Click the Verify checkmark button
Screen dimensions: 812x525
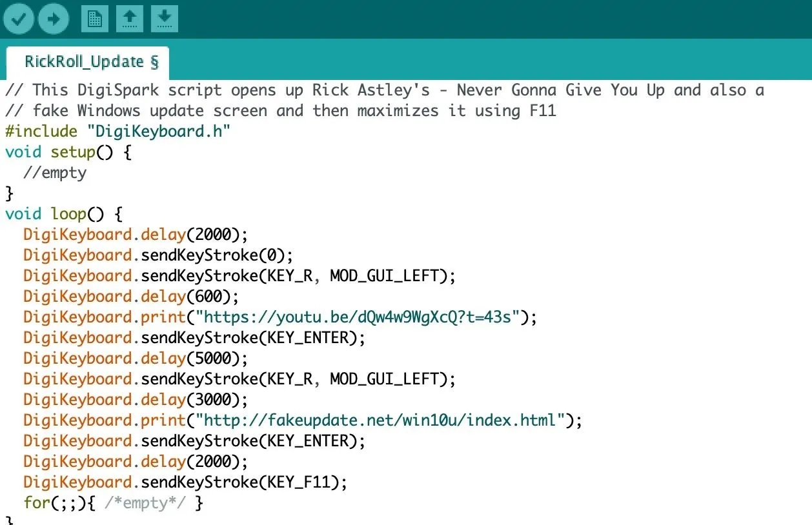coord(18,19)
